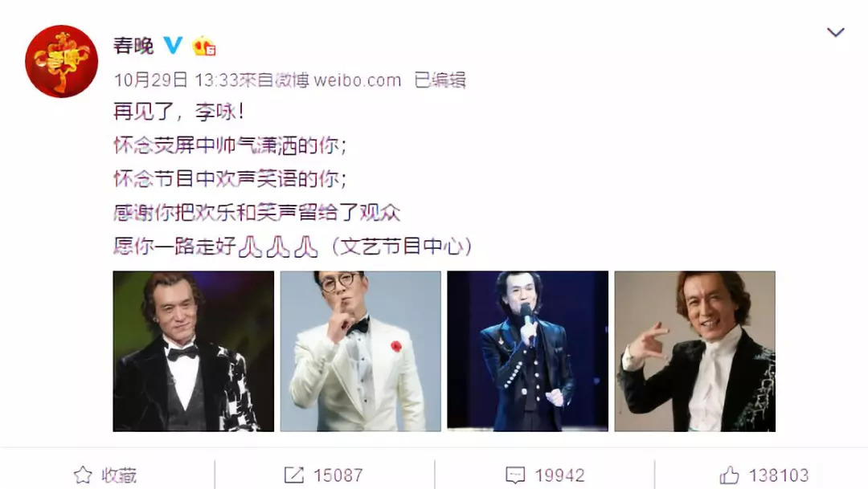Open second photo with white suit
The height and width of the screenshot is (489, 868).
[x=360, y=351]
